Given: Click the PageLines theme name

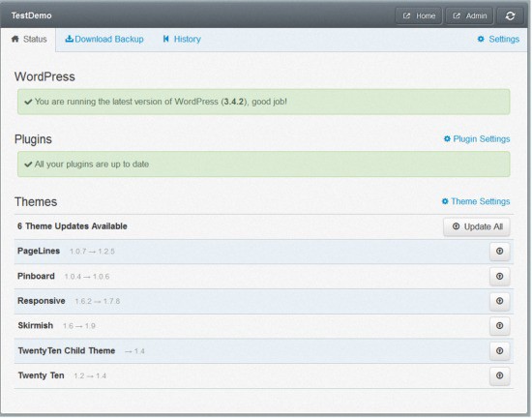Looking at the screenshot, I should click(x=39, y=251).
